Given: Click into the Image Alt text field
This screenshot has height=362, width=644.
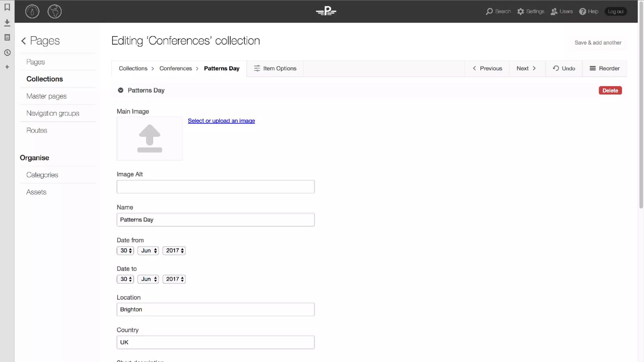Looking at the screenshot, I should [x=215, y=187].
